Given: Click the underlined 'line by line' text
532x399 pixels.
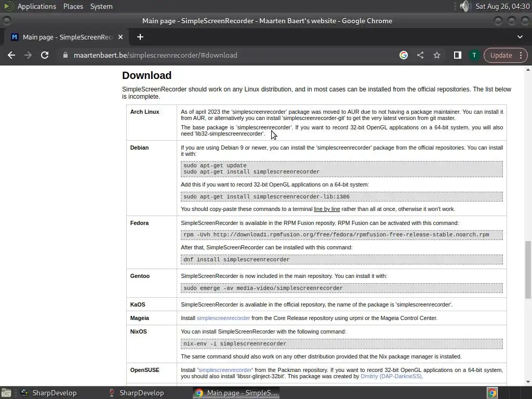Looking at the screenshot, I should 327,209.
